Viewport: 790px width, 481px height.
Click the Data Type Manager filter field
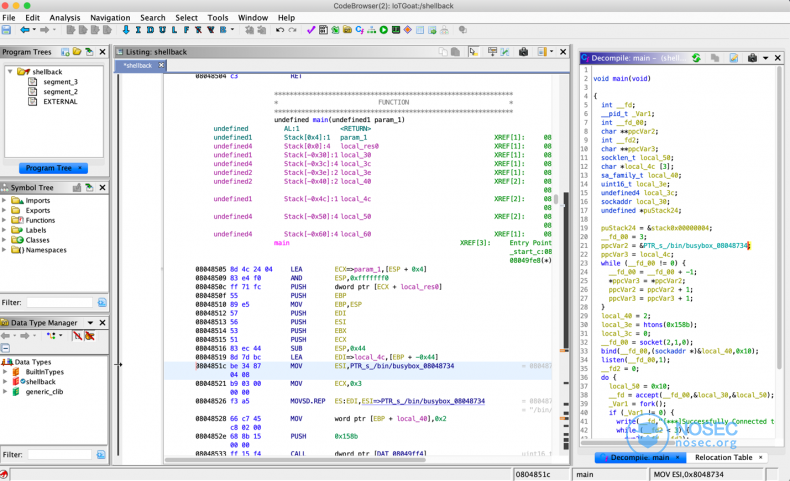[x=60, y=455]
